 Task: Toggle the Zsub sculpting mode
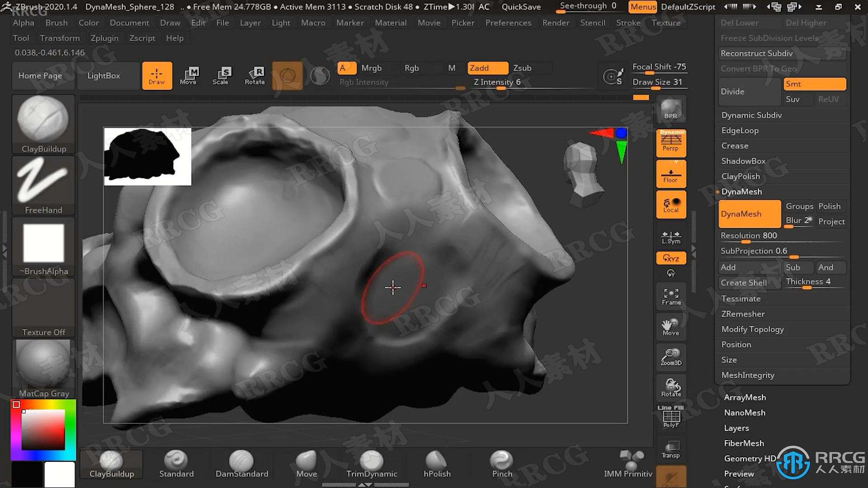522,67
